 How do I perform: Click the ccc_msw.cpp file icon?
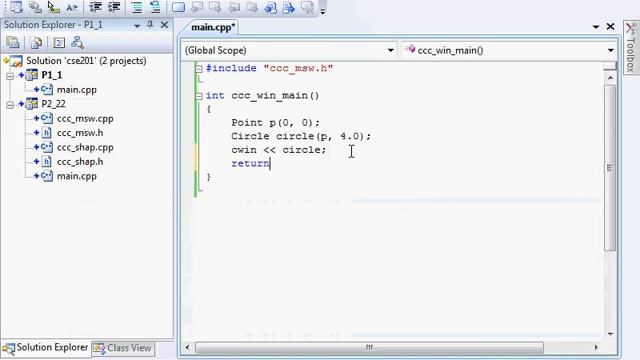[47, 118]
